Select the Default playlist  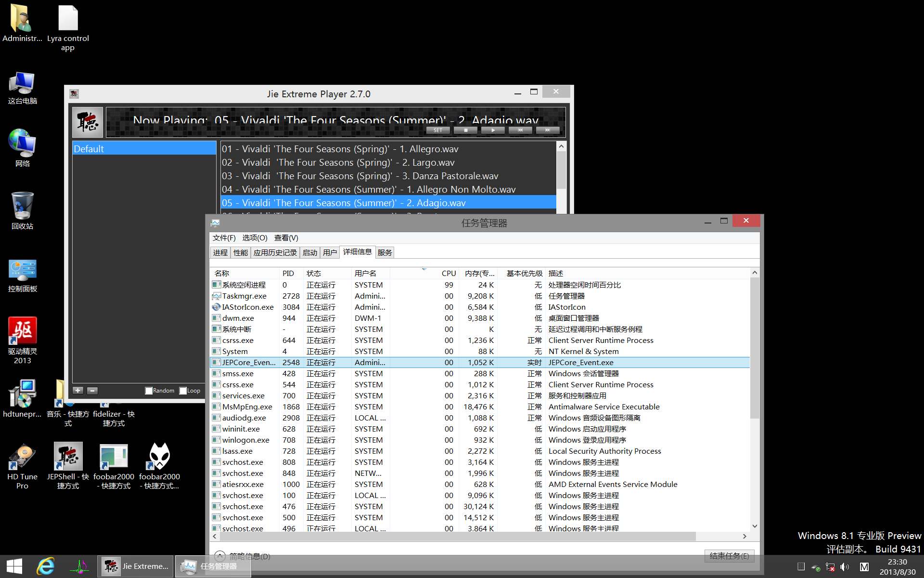point(144,148)
